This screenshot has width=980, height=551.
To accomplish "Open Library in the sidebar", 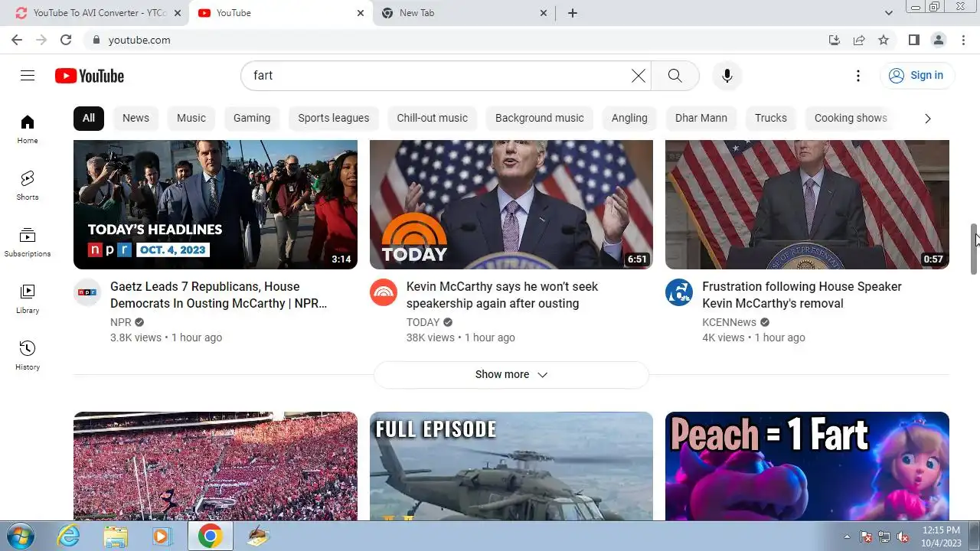I will pyautogui.click(x=28, y=299).
